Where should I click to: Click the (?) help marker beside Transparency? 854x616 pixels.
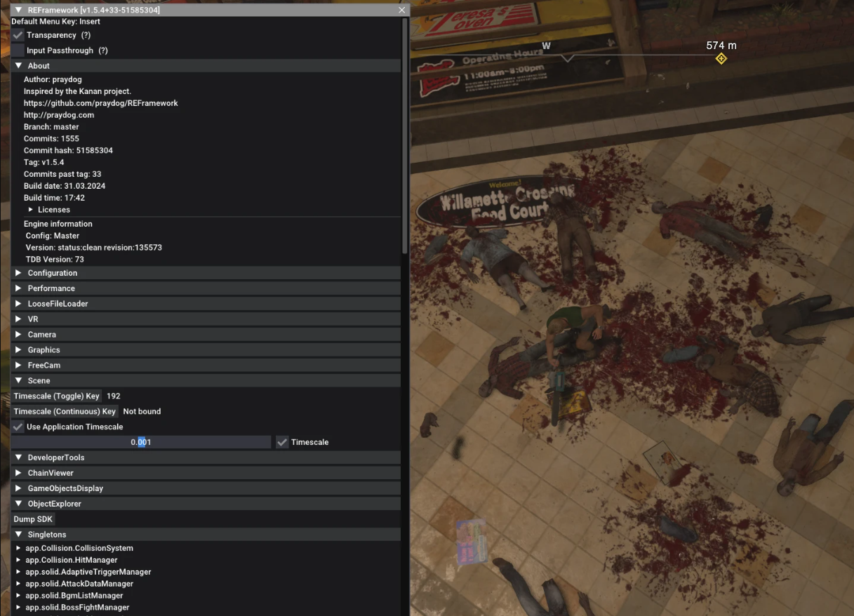(x=86, y=35)
